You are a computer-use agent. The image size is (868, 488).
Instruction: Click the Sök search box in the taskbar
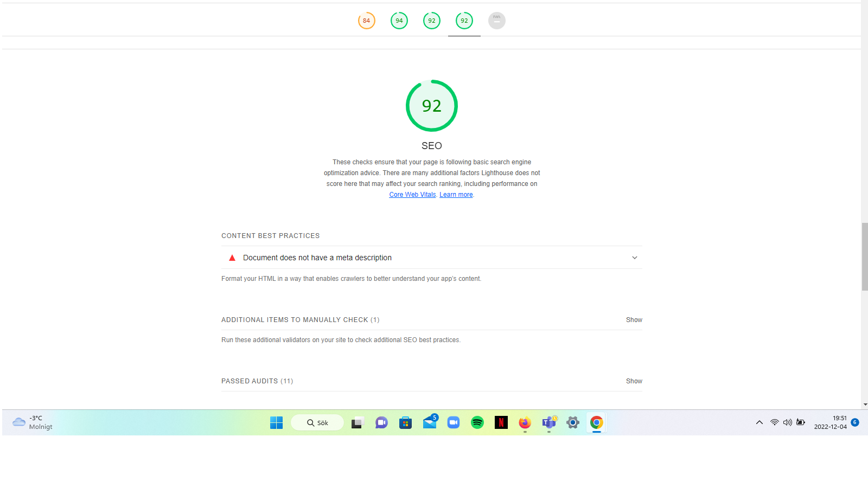317,422
